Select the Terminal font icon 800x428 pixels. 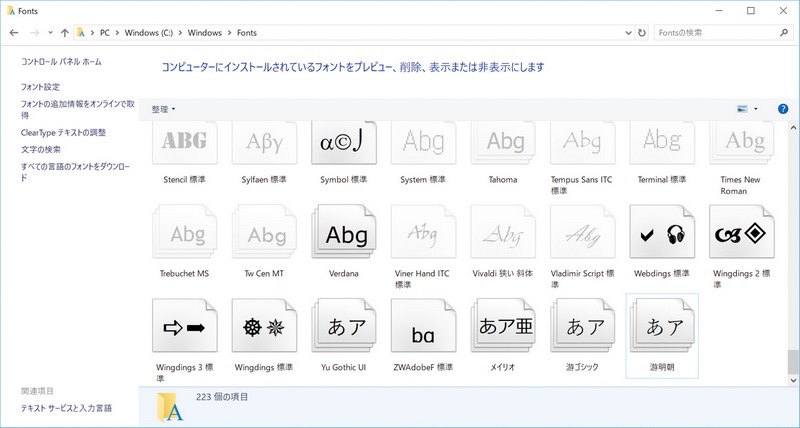point(662,143)
